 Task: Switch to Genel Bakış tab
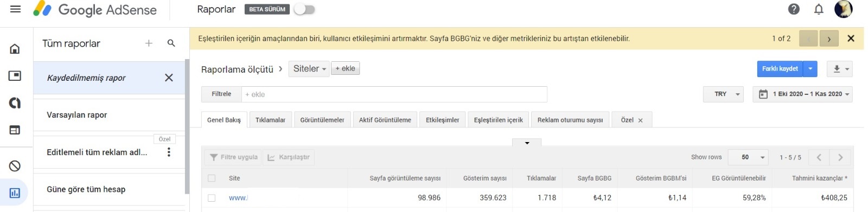(224, 120)
